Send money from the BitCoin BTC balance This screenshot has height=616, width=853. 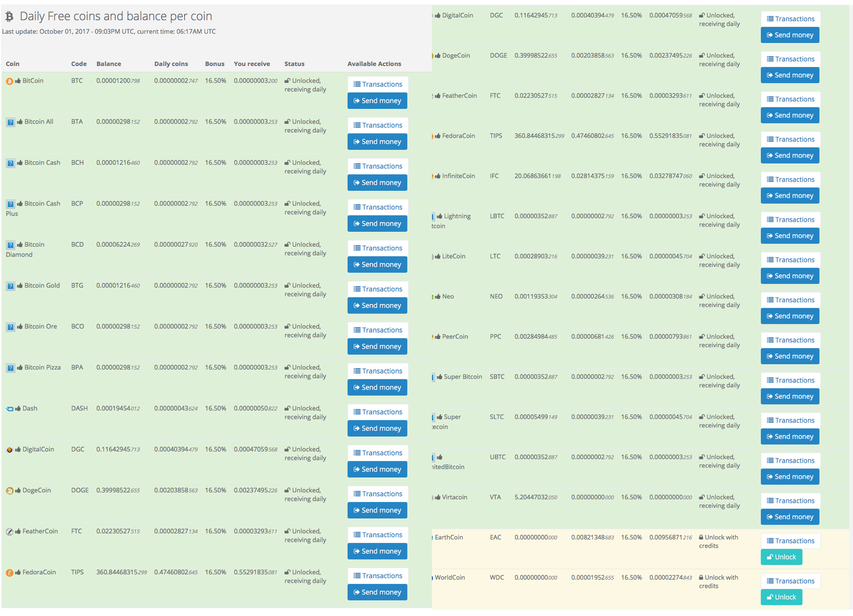377,101
